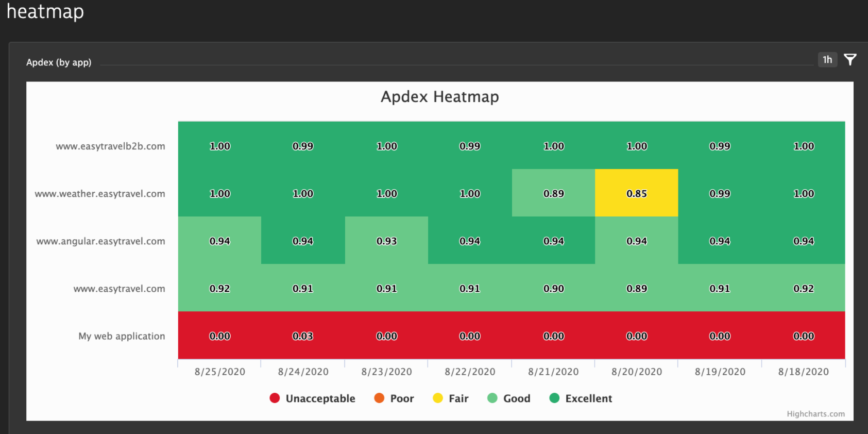The width and height of the screenshot is (868, 434).
Task: Click the yellow 0.85 heatmap cell
Action: click(637, 193)
